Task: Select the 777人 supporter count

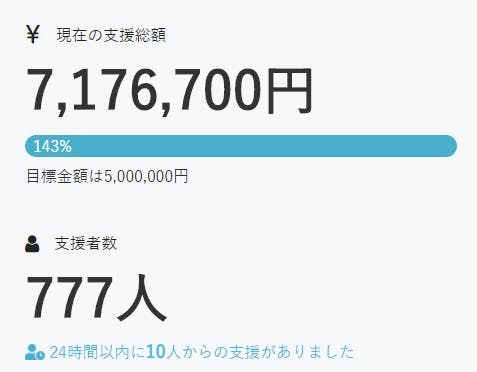Action: click(96, 298)
